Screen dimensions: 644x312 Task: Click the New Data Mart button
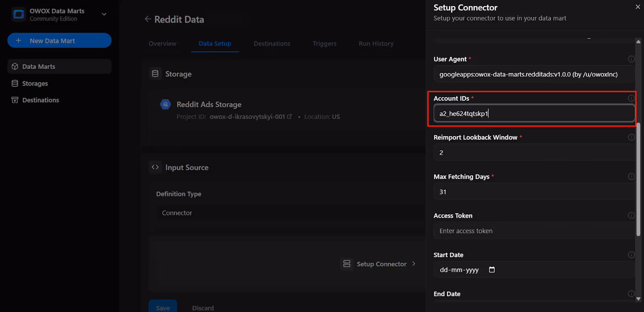59,40
